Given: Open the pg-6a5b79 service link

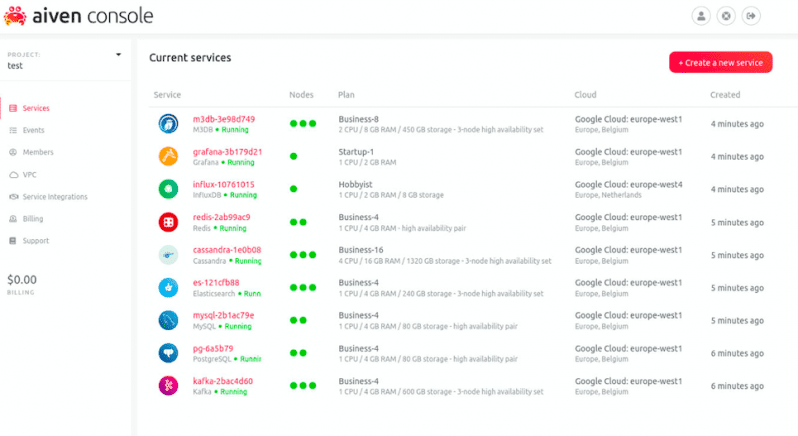Looking at the screenshot, I should 213,348.
